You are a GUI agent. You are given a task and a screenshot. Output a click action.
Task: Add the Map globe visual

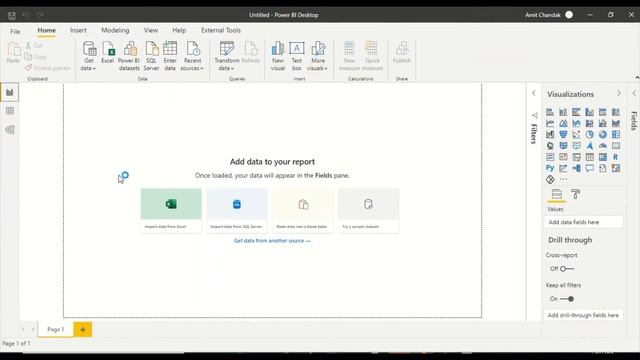click(550, 146)
